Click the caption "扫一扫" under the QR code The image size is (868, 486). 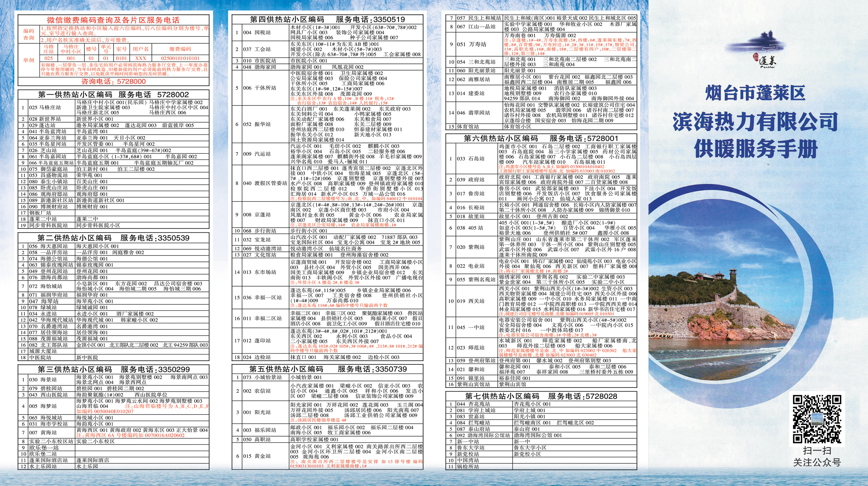point(817,451)
